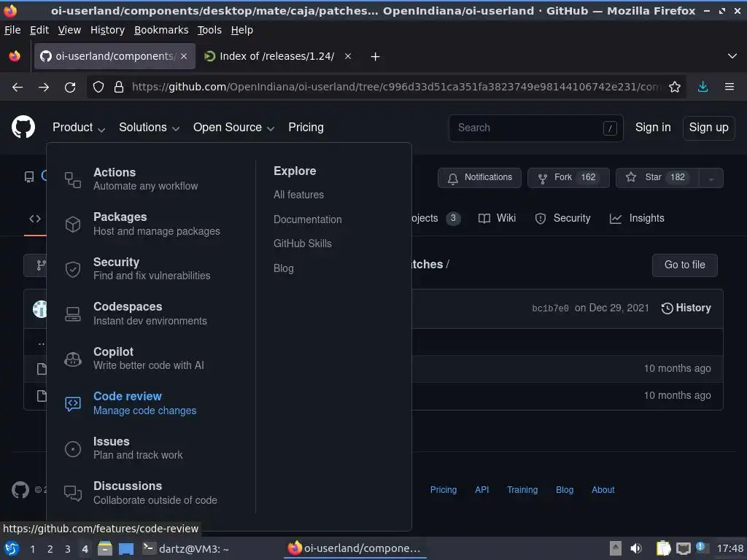Click the taskbar clock showing 17:48

729,548
